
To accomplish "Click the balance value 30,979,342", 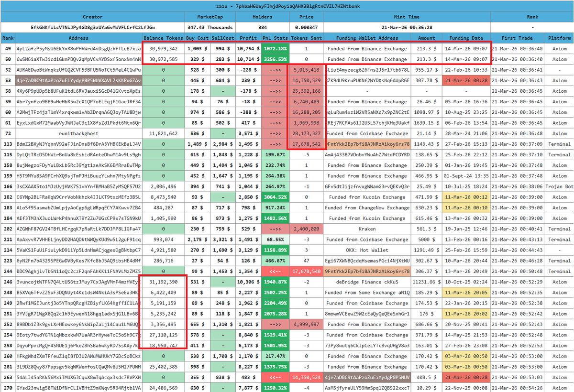I will click(x=163, y=49).
